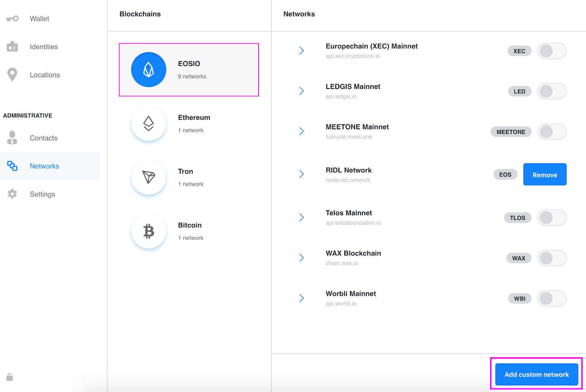The image size is (586, 392).
Task: Click the WAX token badge
Action: coord(519,258)
